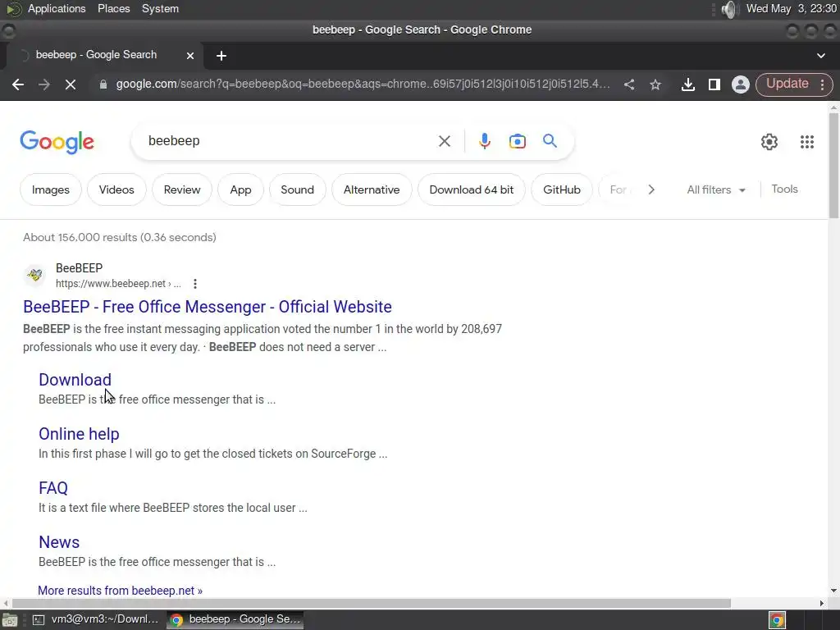Click the show desktop icon
Viewport: 840px width, 630px height.
[9, 620]
